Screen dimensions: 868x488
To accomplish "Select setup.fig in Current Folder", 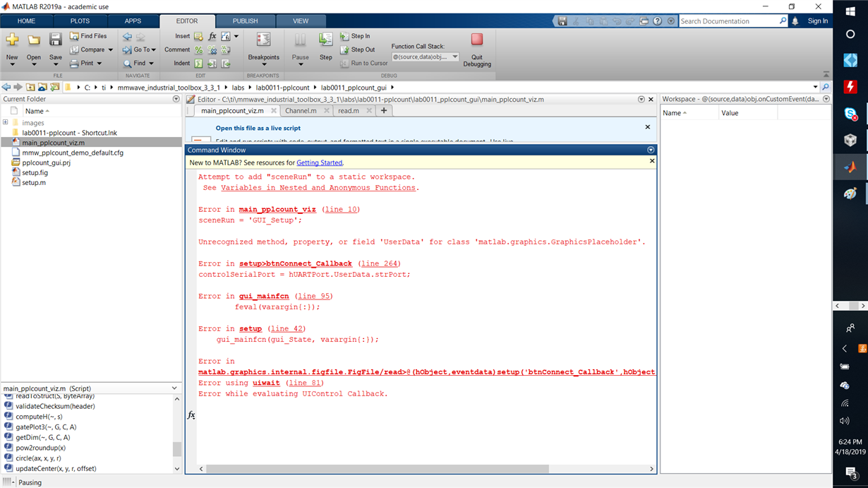I will pyautogui.click(x=35, y=172).
